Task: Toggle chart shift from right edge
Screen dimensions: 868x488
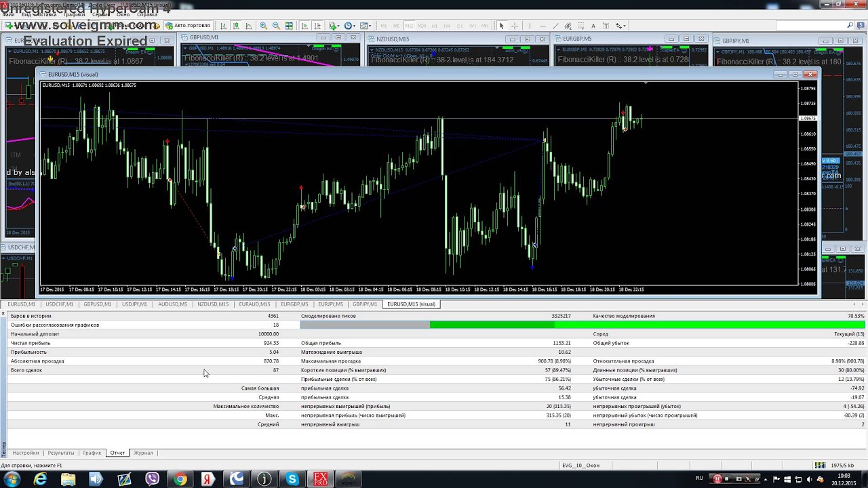Action: pyautogui.click(x=318, y=26)
